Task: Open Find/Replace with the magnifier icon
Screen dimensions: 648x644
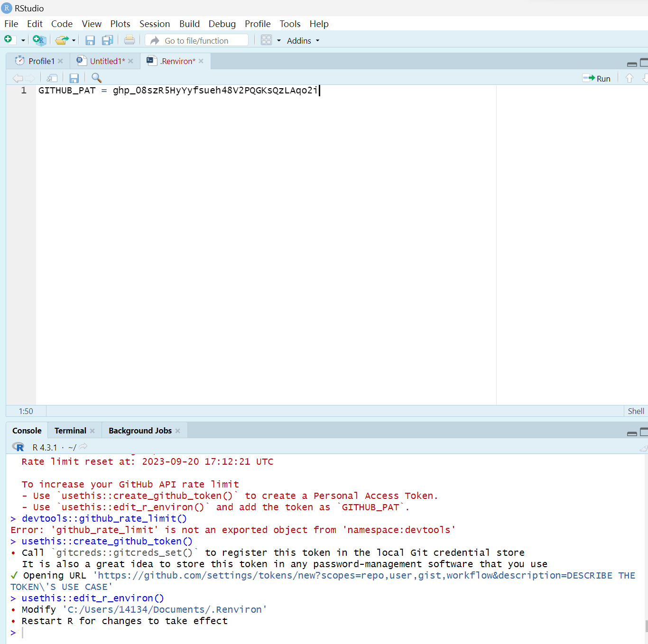Action: 96,78
